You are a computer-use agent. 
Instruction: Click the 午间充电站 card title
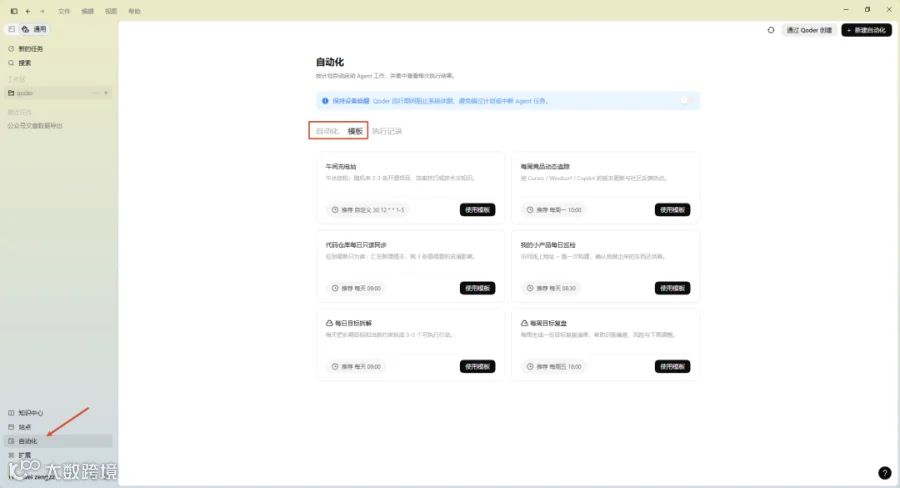(x=341, y=166)
